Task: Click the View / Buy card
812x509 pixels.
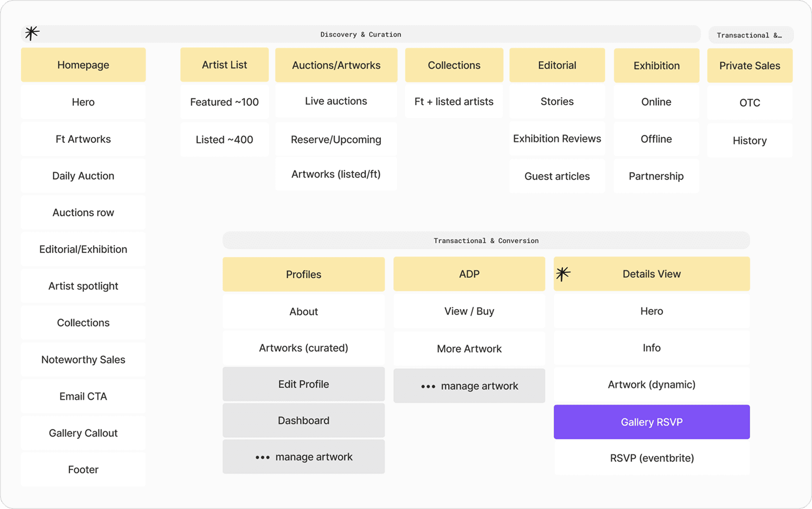Action: [x=469, y=311]
